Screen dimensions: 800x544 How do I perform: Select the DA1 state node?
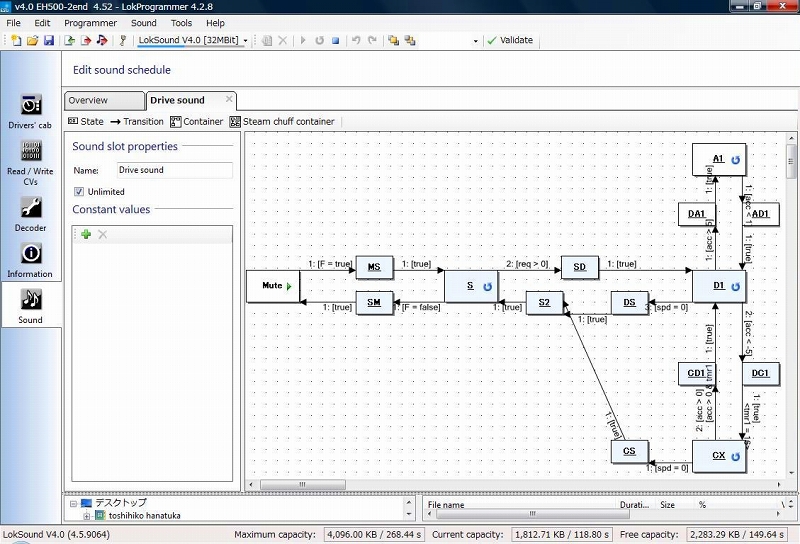click(696, 214)
